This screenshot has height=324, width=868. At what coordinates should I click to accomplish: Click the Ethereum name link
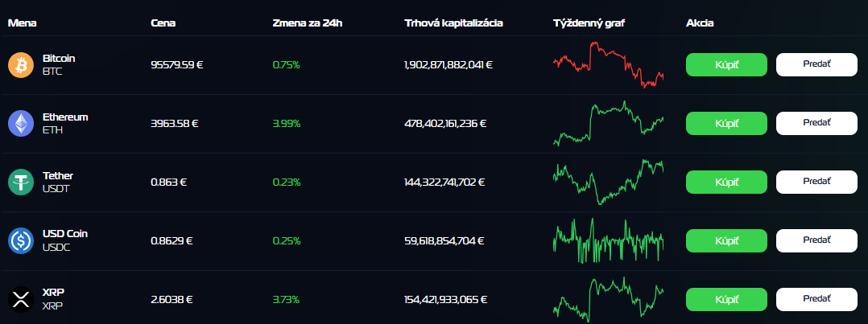pyautogui.click(x=65, y=117)
